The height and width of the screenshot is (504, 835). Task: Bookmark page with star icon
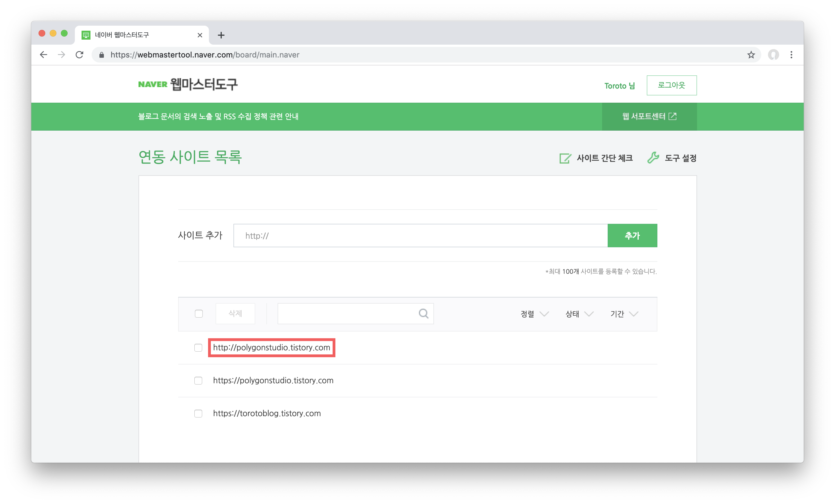click(751, 54)
